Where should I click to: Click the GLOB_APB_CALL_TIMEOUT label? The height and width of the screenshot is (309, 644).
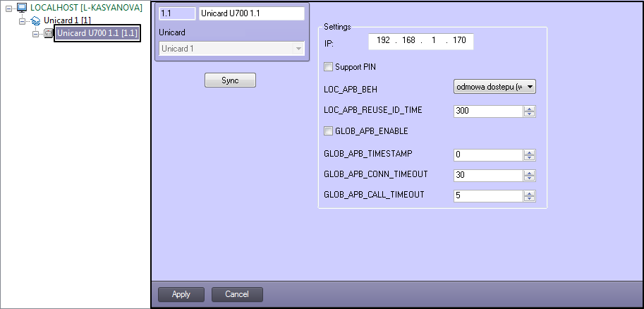pyautogui.click(x=374, y=195)
